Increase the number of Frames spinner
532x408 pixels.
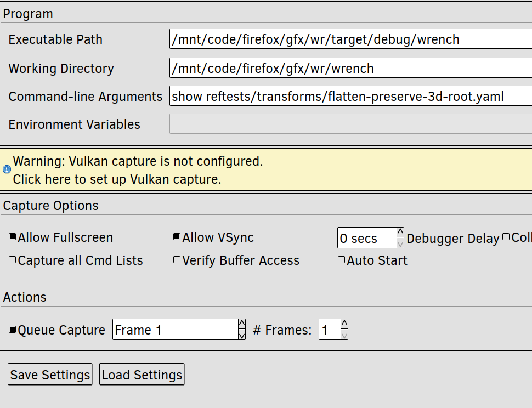point(344,324)
